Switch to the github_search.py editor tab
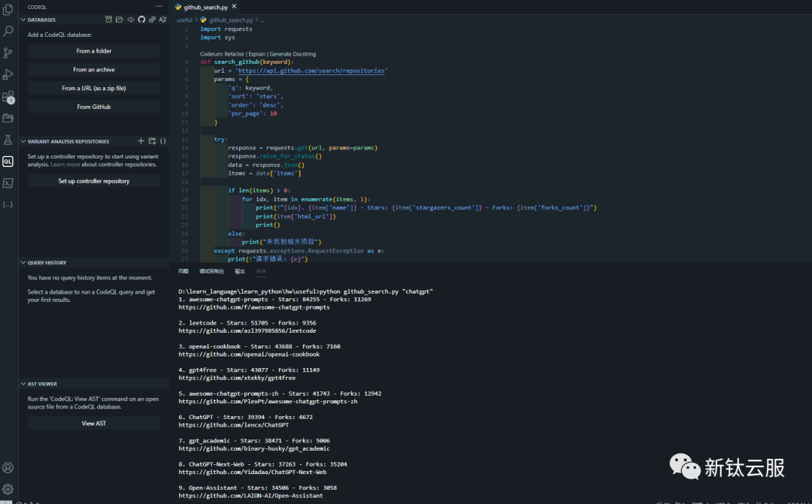The image size is (812, 504). [x=205, y=6]
